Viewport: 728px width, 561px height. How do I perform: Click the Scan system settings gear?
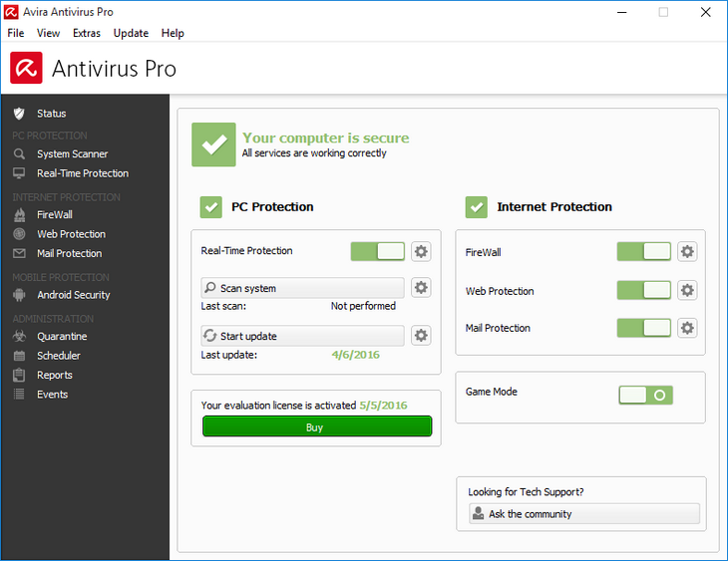(421, 288)
